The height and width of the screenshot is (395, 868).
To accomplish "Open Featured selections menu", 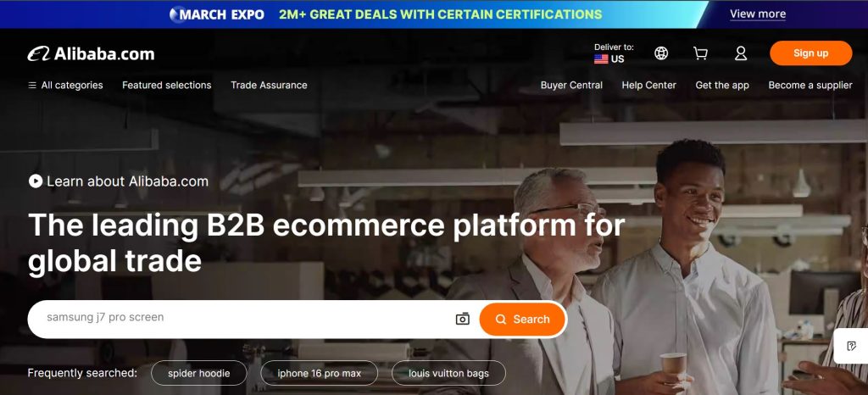I will pyautogui.click(x=167, y=86).
